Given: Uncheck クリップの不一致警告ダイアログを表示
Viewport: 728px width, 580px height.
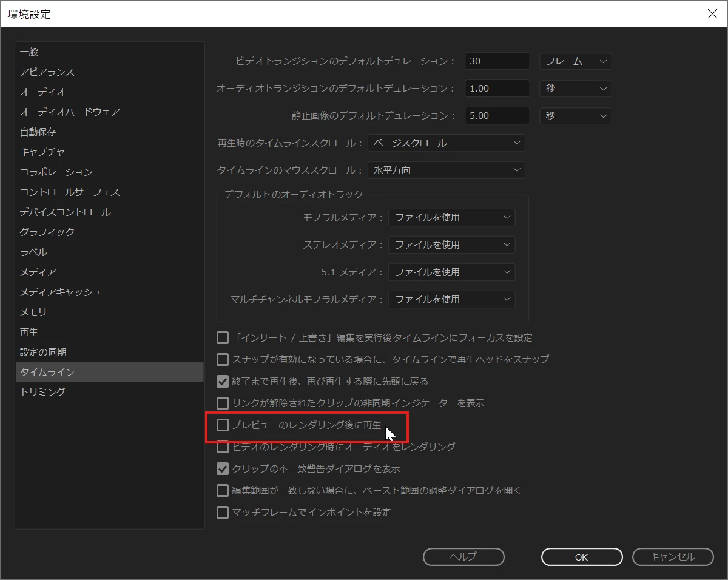Looking at the screenshot, I should 223,469.
